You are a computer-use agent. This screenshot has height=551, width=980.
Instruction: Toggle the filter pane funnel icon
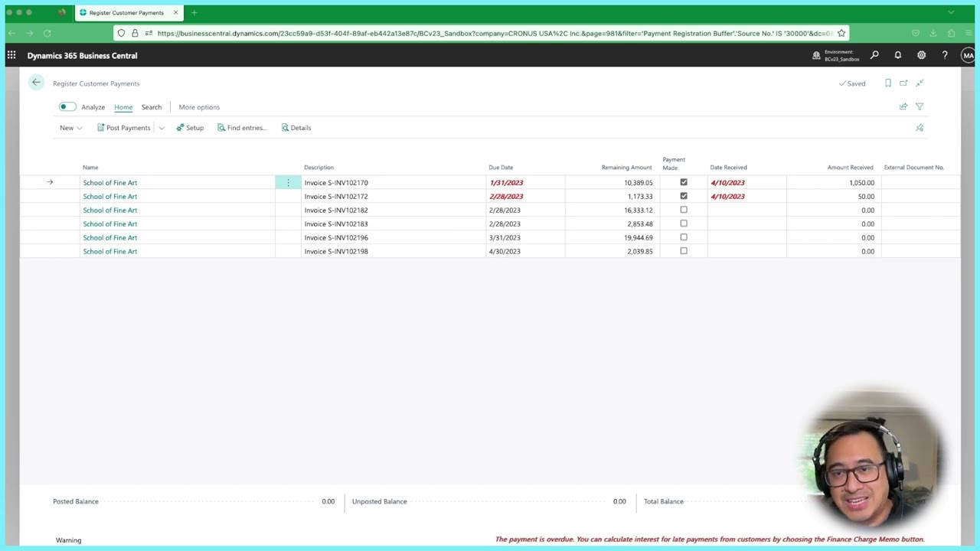(920, 106)
